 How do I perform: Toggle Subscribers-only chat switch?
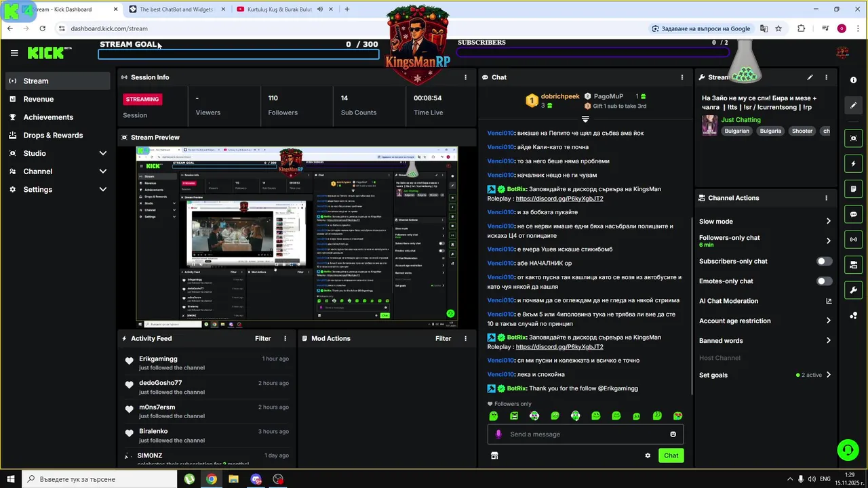(x=824, y=261)
